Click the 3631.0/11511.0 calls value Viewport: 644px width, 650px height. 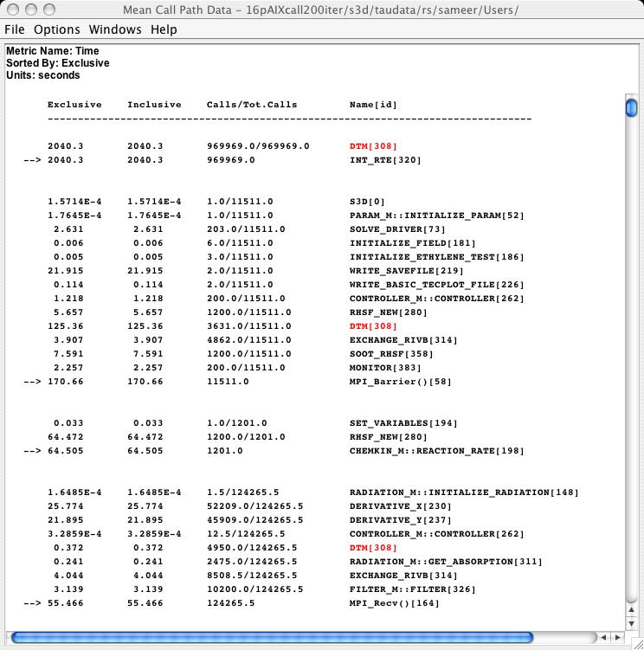[248, 326]
